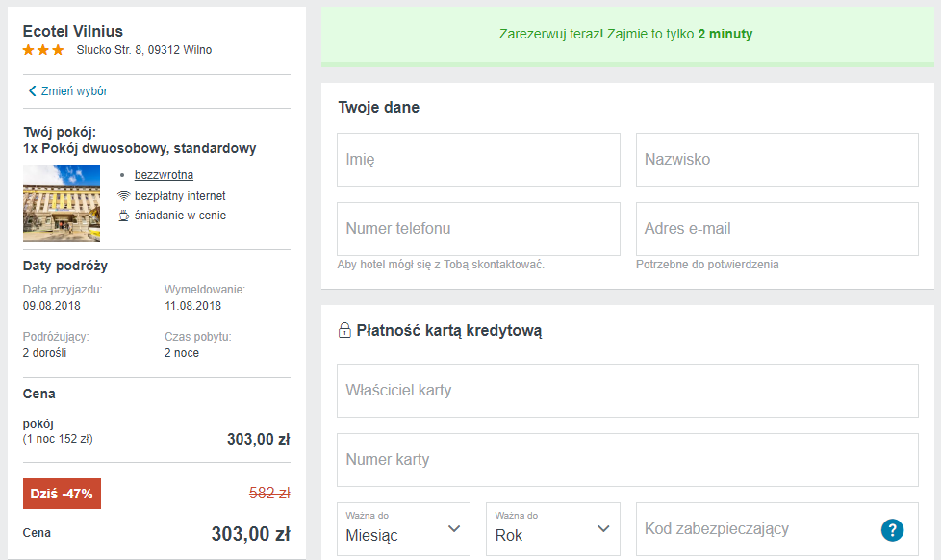Click the security code help question-mark icon
This screenshot has width=941, height=560.
(892, 529)
